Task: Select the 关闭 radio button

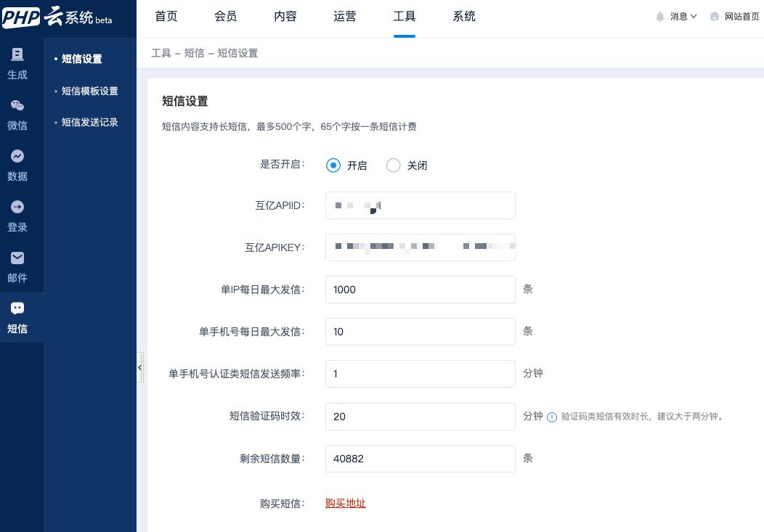Action: coord(394,165)
